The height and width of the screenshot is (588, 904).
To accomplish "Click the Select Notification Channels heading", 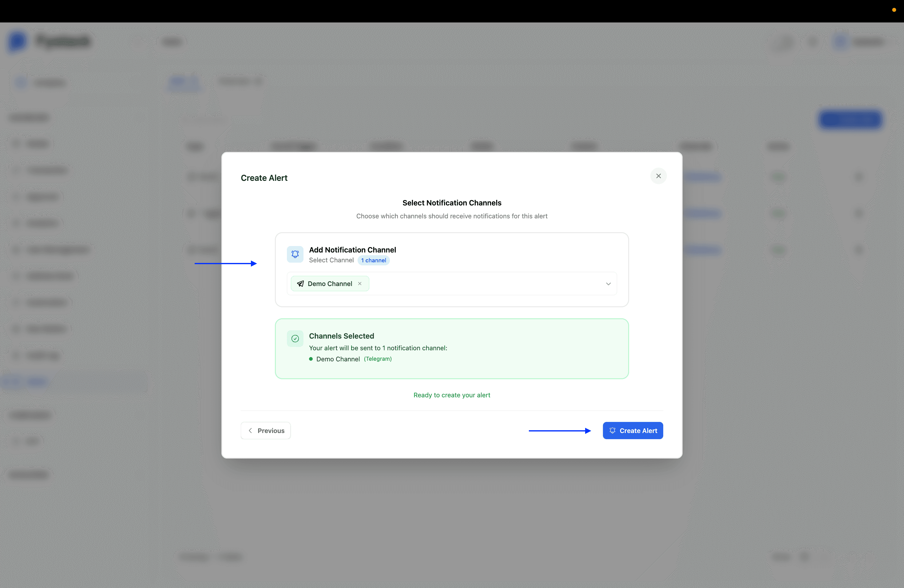I will pos(452,202).
